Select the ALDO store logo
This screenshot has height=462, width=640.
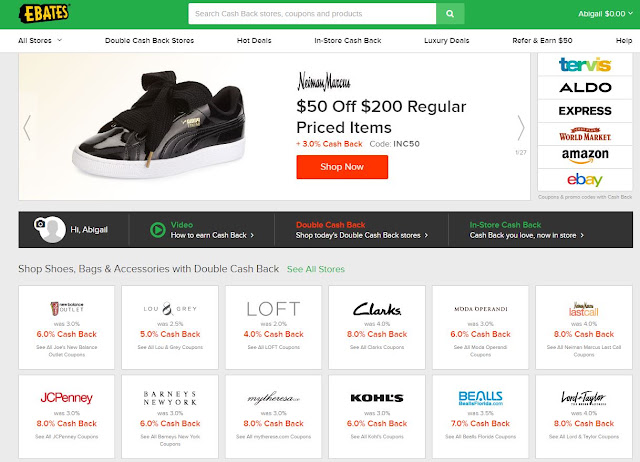(585, 87)
